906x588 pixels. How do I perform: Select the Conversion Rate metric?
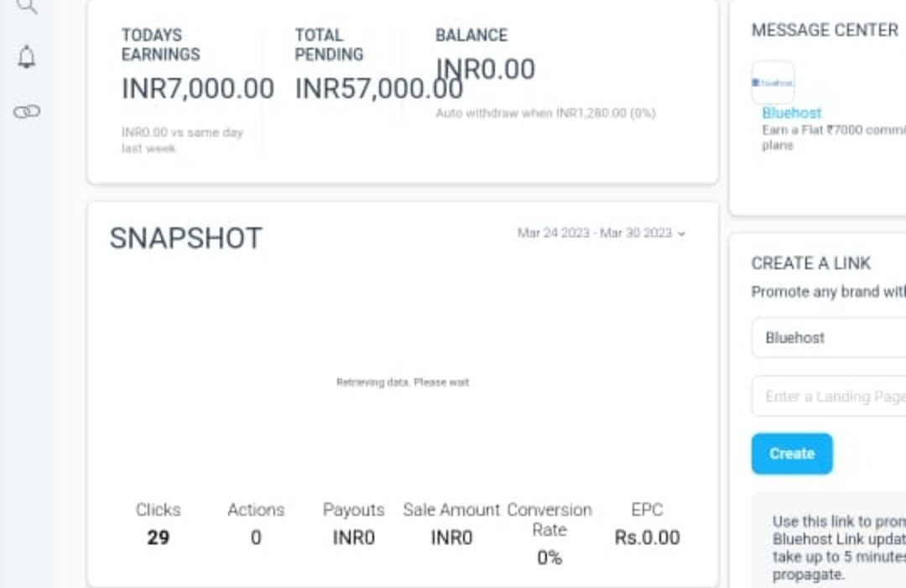click(x=549, y=533)
